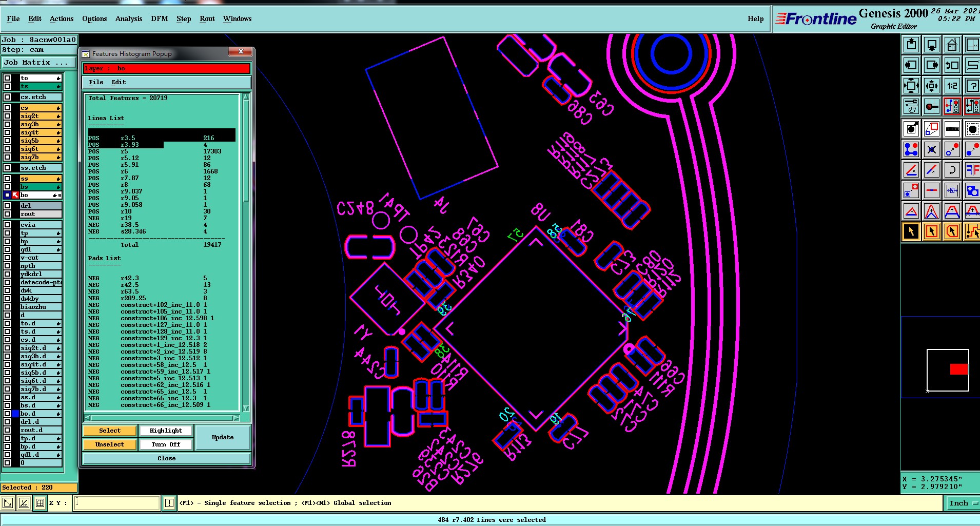Click the rotate arrow icon
Image resolution: width=980 pixels, height=526 pixels.
pyautogui.click(x=952, y=170)
